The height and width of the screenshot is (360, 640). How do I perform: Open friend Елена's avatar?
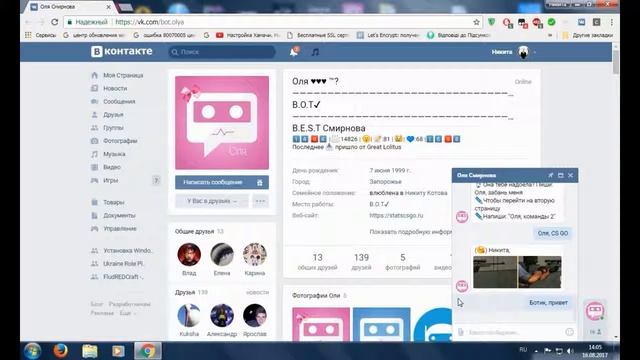[222, 254]
